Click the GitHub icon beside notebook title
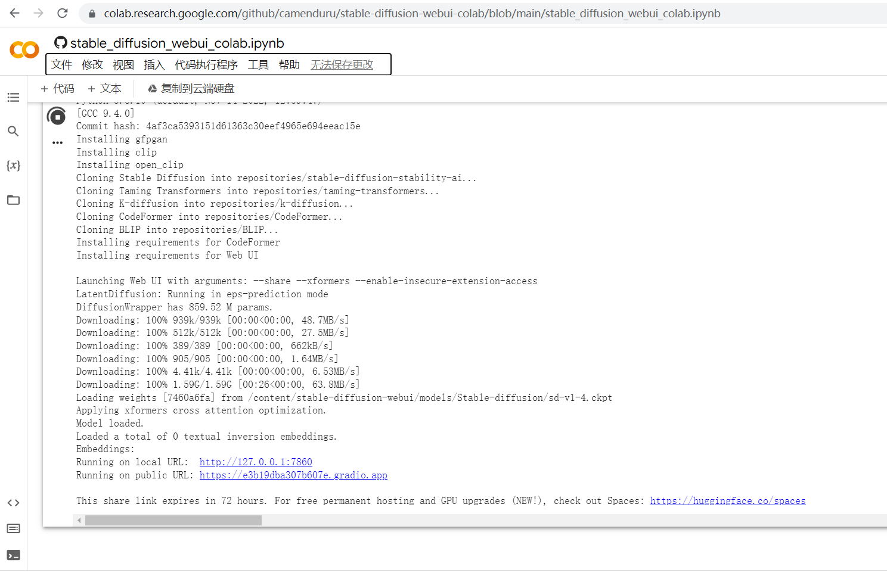The height and width of the screenshot is (588, 887). pos(61,42)
